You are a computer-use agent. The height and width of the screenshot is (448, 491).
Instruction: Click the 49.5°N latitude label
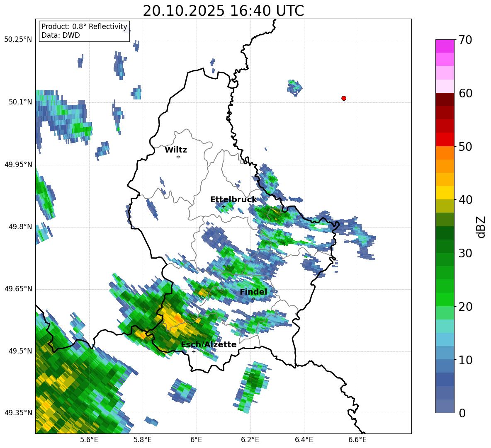pyautogui.click(x=20, y=351)
